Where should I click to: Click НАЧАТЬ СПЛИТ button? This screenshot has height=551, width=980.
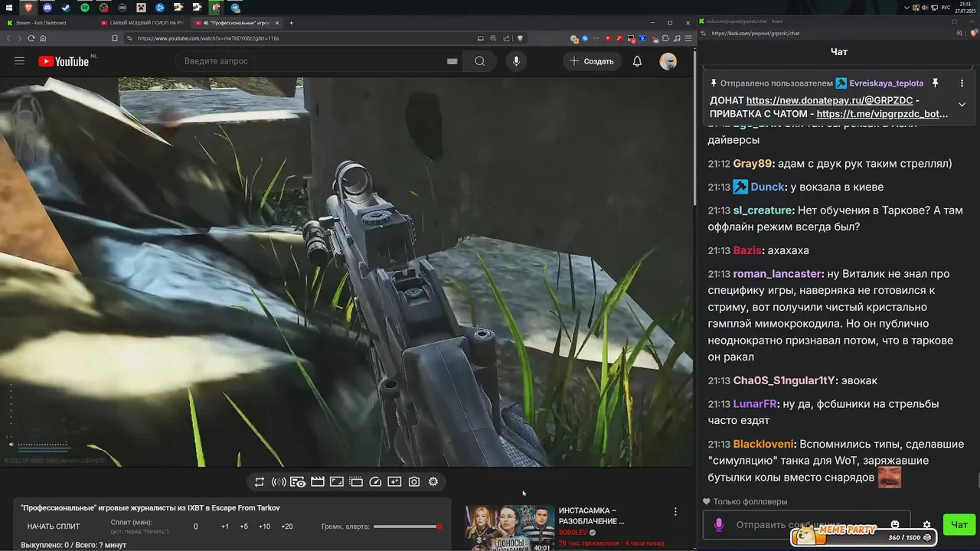(54, 527)
